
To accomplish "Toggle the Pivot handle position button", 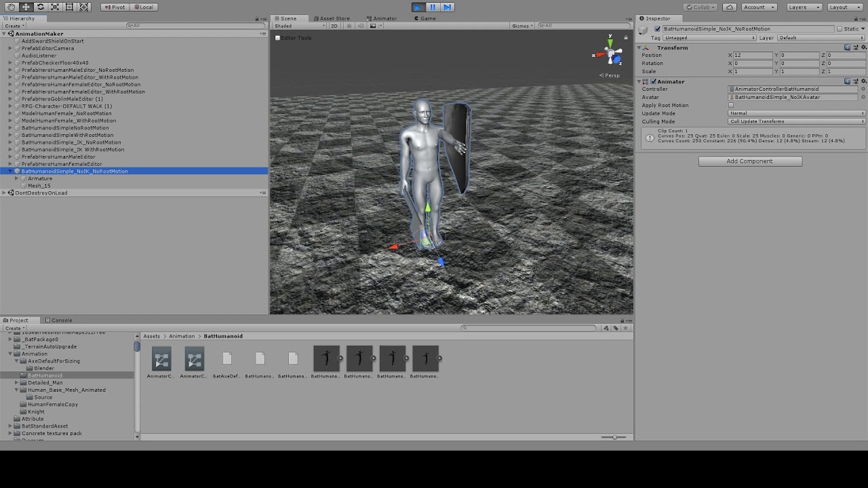I will coord(115,7).
